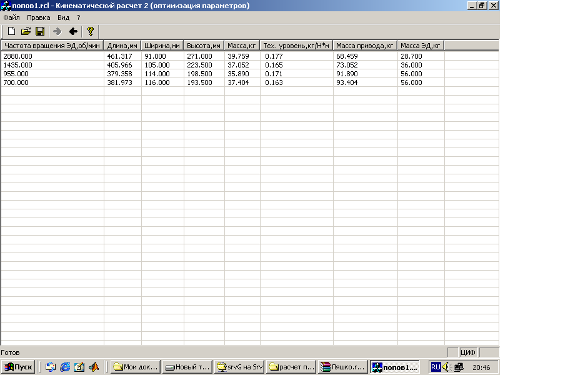Click the drive mass value 93.404

(x=347, y=82)
